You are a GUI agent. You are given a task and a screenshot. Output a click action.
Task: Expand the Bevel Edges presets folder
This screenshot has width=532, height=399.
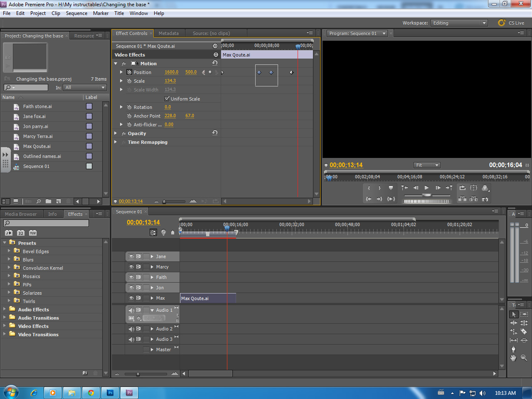click(x=9, y=251)
